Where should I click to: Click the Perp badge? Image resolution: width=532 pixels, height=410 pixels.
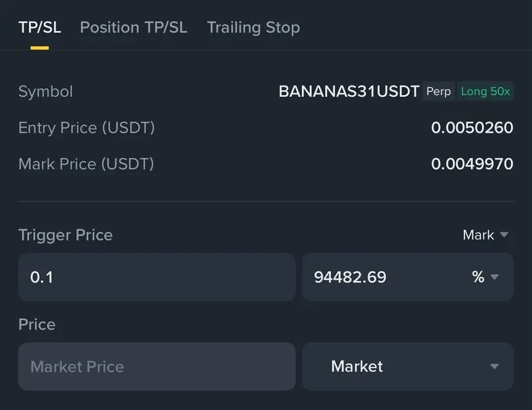[439, 91]
